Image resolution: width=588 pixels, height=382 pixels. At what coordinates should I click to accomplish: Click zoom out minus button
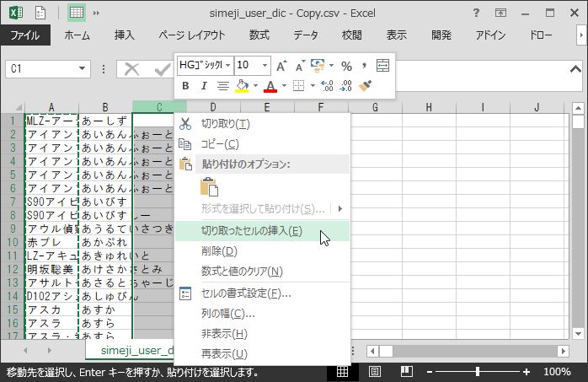[430, 372]
